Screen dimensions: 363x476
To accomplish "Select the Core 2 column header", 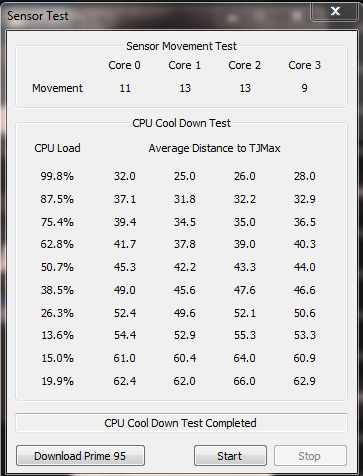I will (244, 65).
